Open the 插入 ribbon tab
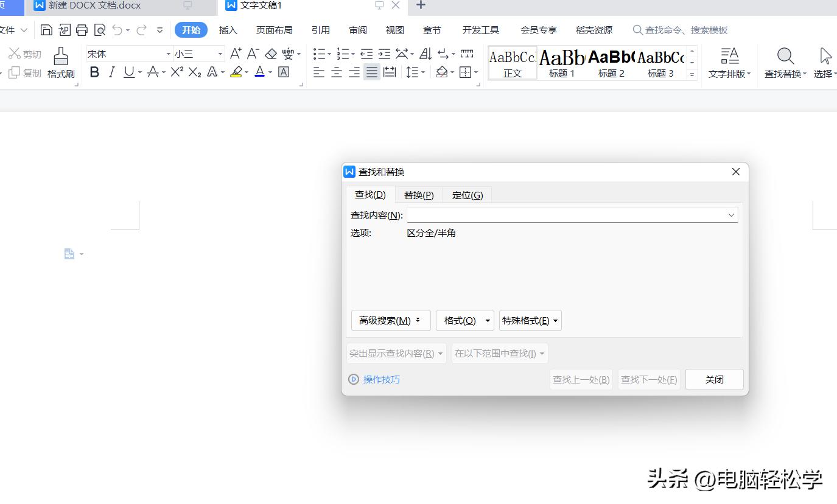 click(228, 29)
